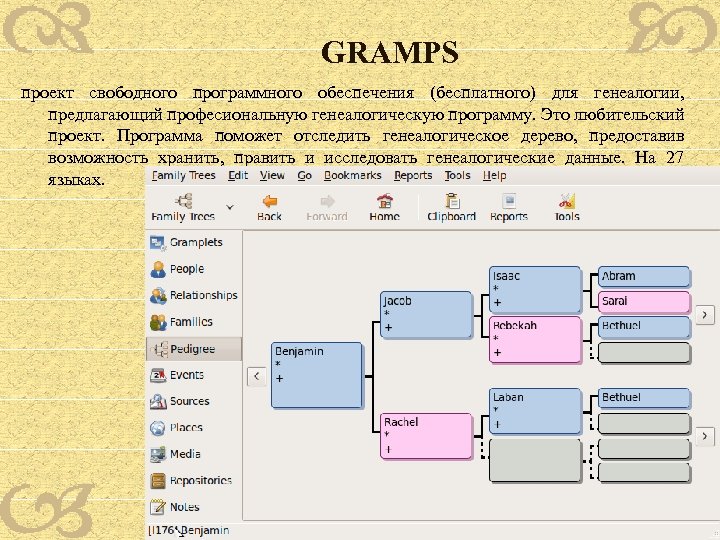Open the Tools menu in menu bar
Image resolution: width=720 pixels, height=540 pixels.
[457, 175]
